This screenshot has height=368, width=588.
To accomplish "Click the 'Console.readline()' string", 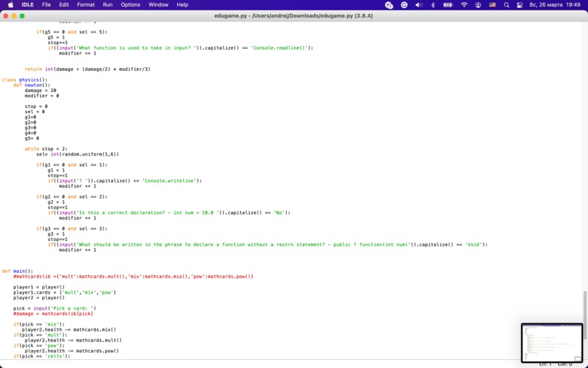I will tap(279, 47).
